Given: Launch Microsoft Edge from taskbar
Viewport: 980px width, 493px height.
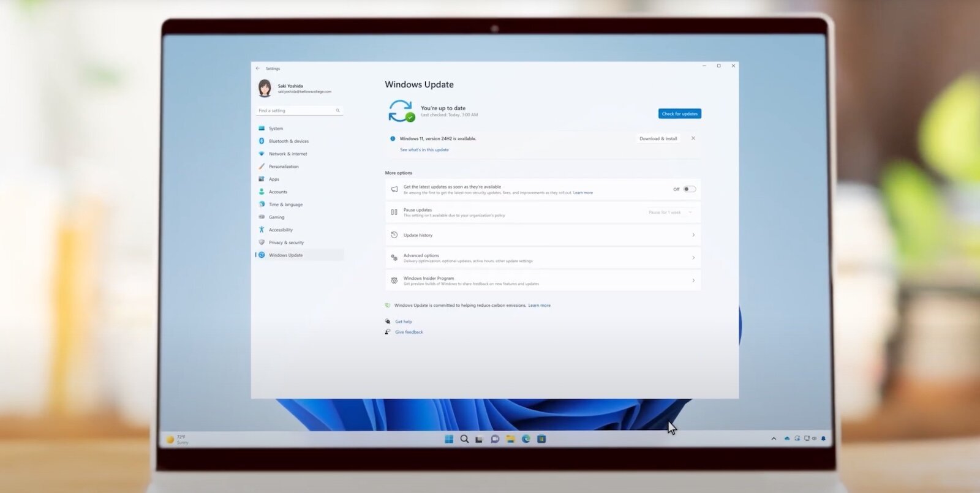Looking at the screenshot, I should pyautogui.click(x=526, y=439).
